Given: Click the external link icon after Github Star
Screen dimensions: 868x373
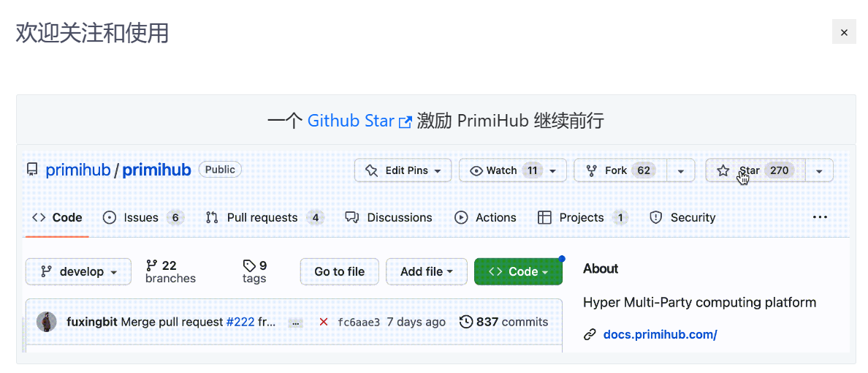Looking at the screenshot, I should tap(405, 121).
